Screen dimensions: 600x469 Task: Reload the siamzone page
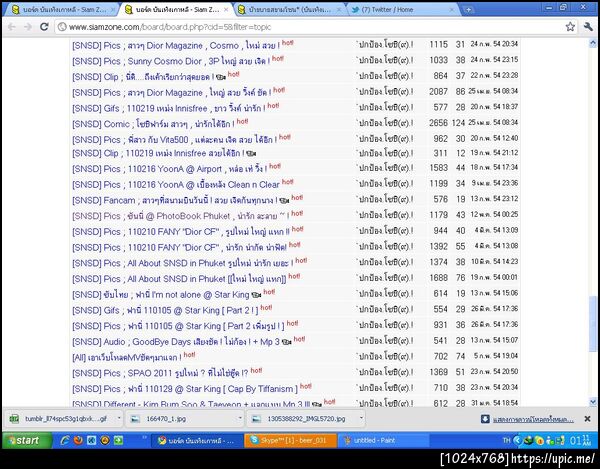(44, 27)
